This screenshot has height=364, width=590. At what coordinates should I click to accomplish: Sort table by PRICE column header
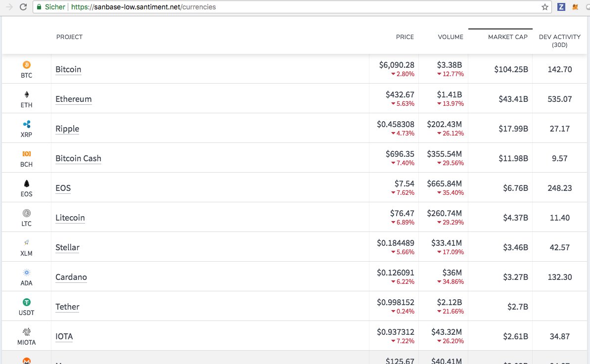405,37
